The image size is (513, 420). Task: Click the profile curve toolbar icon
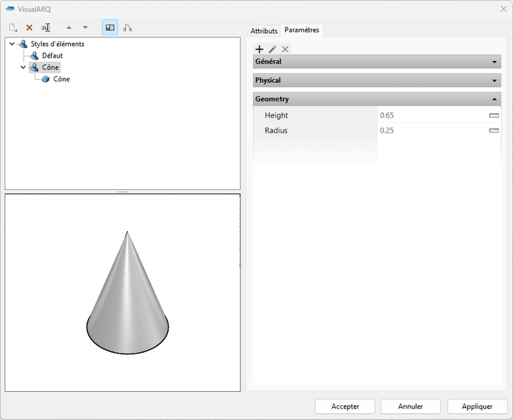pyautogui.click(x=128, y=28)
